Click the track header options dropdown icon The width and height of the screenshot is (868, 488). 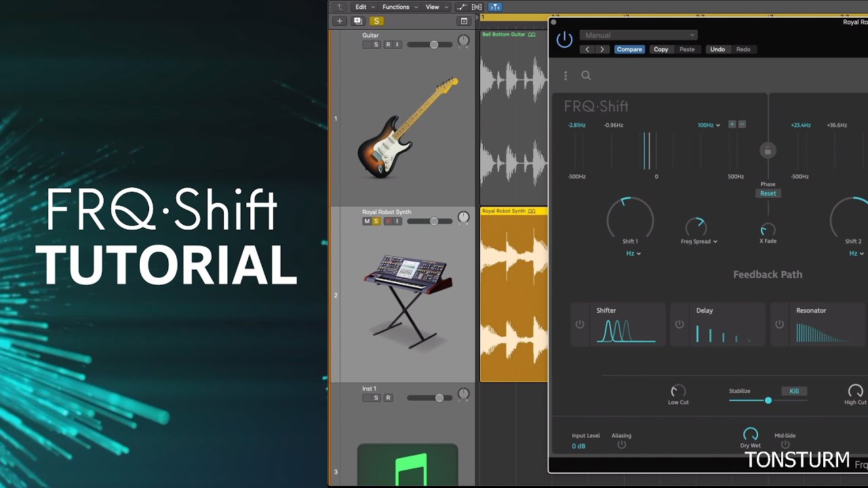[x=464, y=21]
